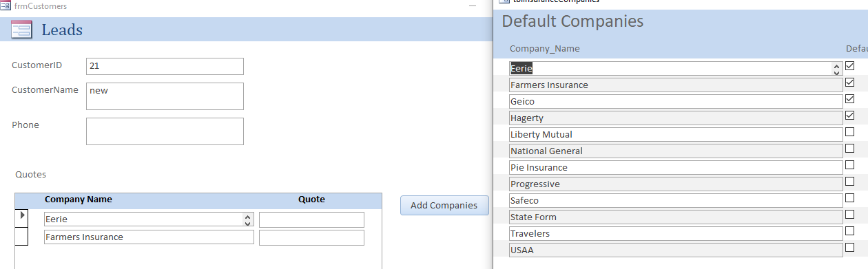868x269 pixels.
Task: Click the CustomerName field containing new
Action: click(165, 96)
